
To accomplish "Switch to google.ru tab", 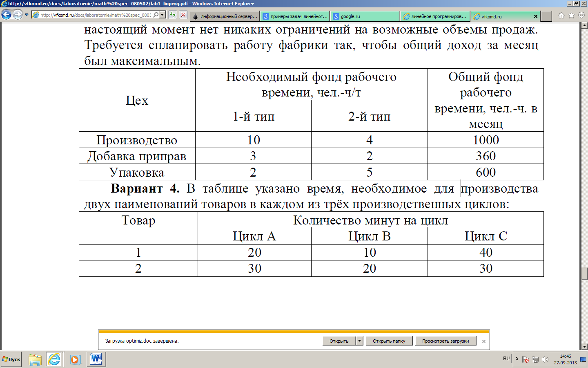I will (x=365, y=16).
